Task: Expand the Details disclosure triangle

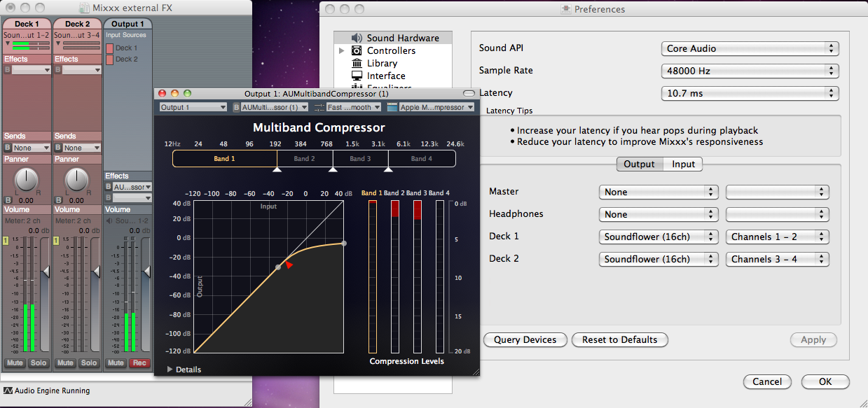Action: [170, 370]
